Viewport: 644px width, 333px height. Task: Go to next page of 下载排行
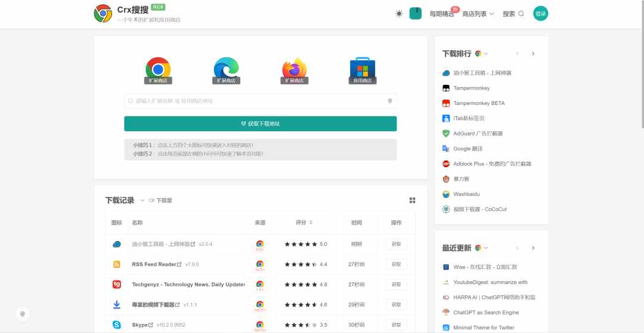pyautogui.click(x=533, y=54)
